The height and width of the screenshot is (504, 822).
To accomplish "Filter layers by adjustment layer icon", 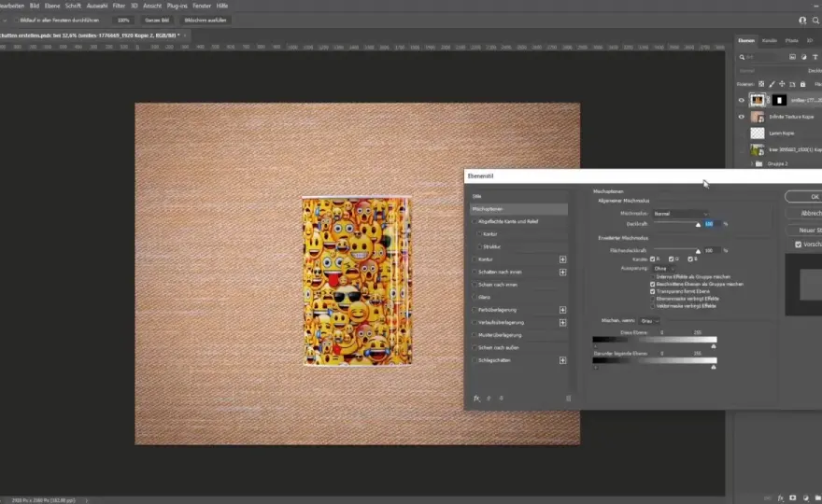I will tap(803, 57).
